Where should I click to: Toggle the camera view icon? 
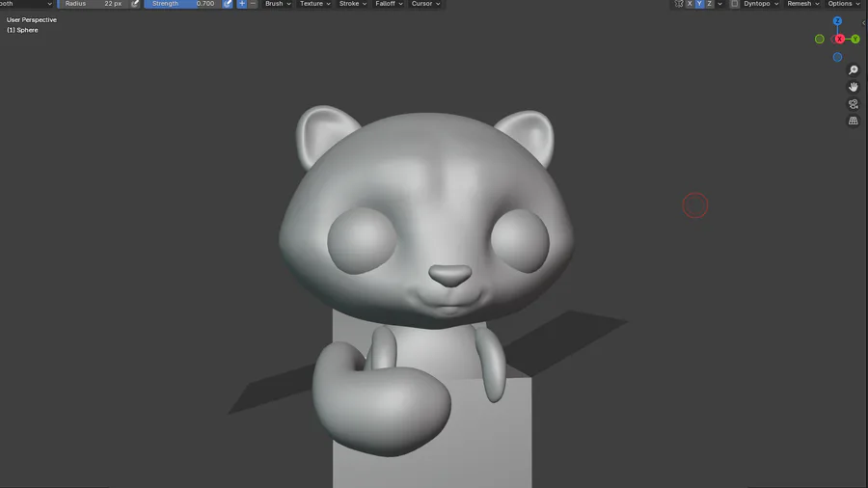pos(854,104)
